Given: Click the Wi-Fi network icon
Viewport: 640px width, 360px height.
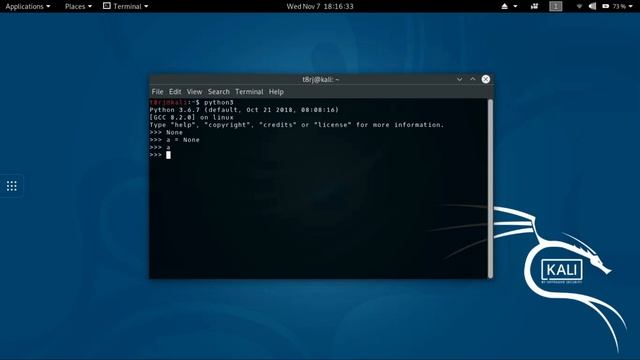Looking at the screenshot, I should (x=579, y=6).
